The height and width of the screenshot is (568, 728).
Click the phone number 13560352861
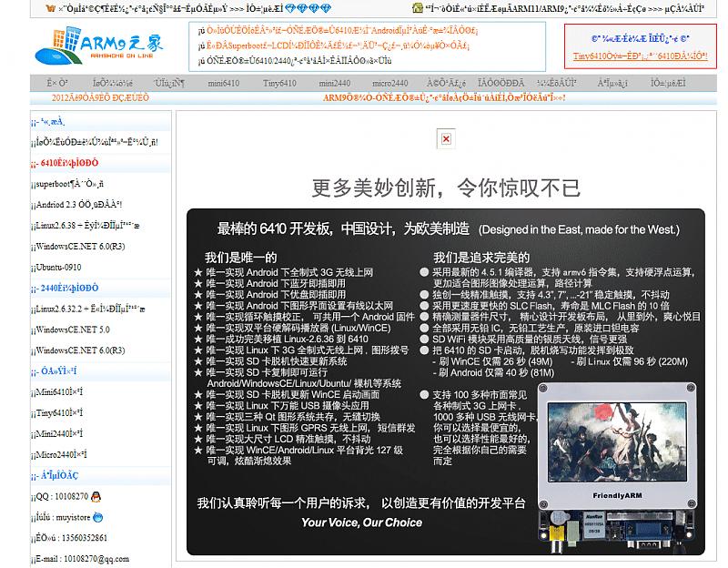pos(85,538)
